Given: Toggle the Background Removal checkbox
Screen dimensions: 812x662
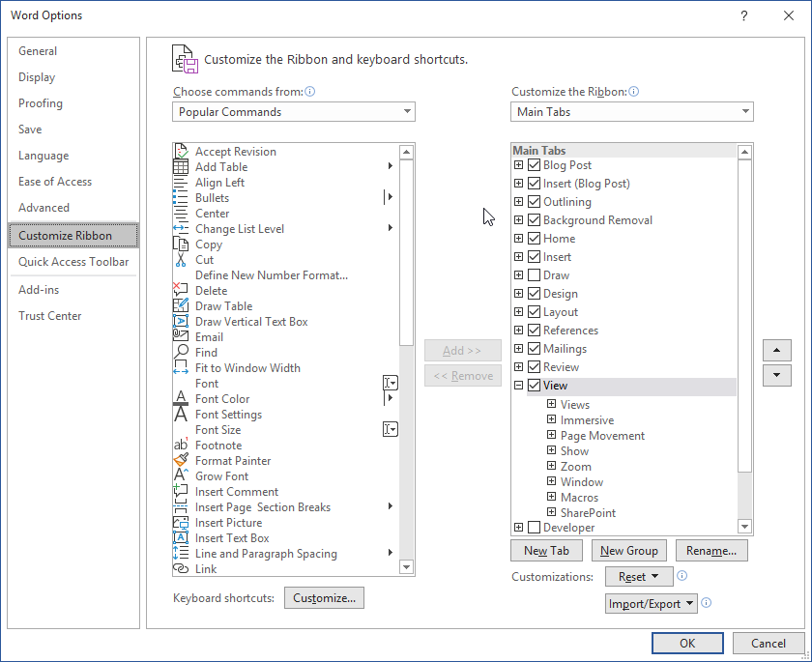Looking at the screenshot, I should tap(534, 220).
